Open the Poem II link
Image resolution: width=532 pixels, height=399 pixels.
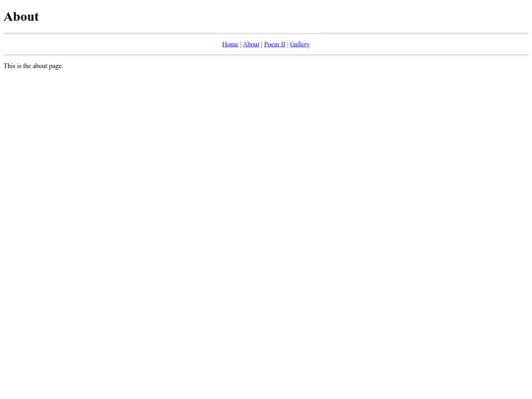pyautogui.click(x=275, y=44)
